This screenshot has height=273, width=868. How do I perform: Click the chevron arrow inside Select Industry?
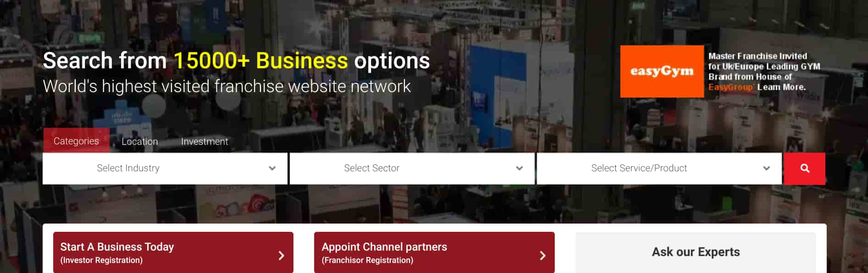272,169
